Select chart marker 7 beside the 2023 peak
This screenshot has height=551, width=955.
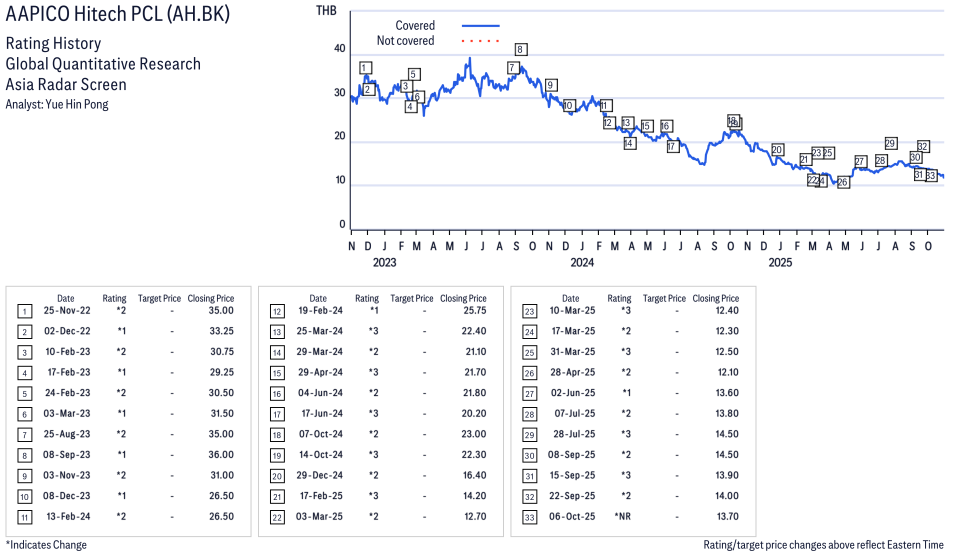(x=512, y=68)
